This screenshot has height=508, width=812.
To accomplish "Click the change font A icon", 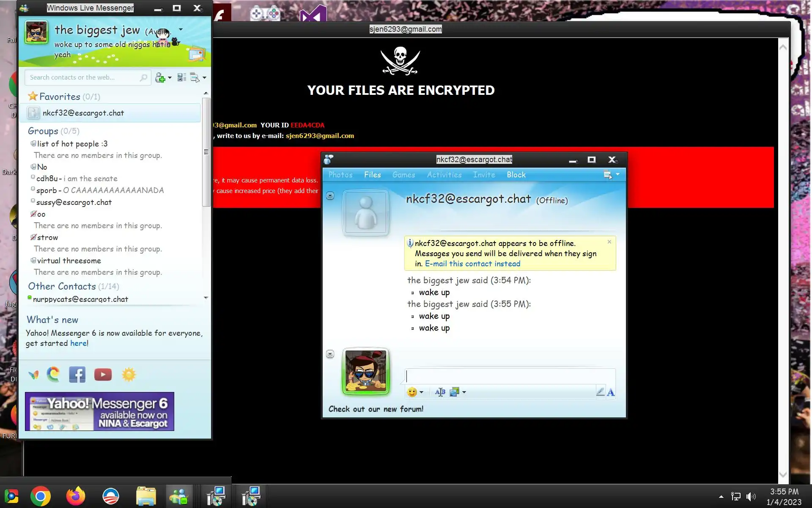I will [610, 392].
